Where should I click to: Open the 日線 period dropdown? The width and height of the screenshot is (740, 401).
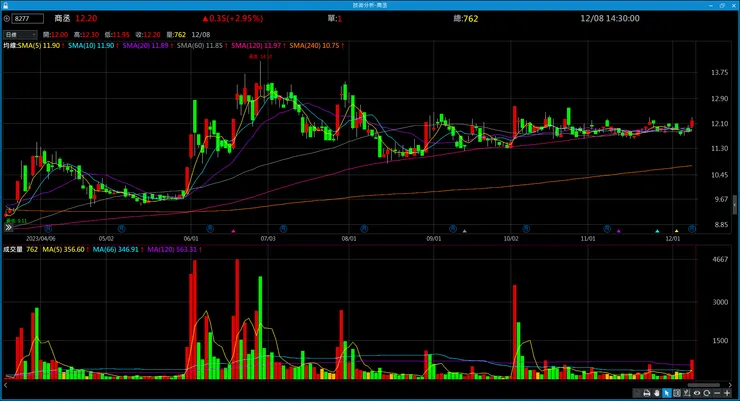pyautogui.click(x=20, y=35)
